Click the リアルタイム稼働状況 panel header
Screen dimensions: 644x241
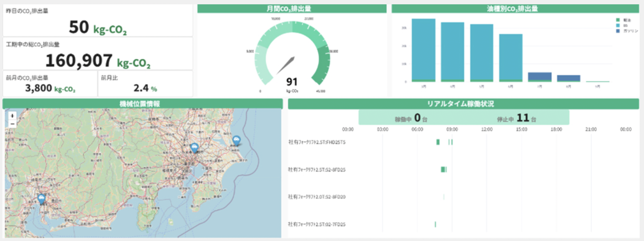pyautogui.click(x=463, y=104)
